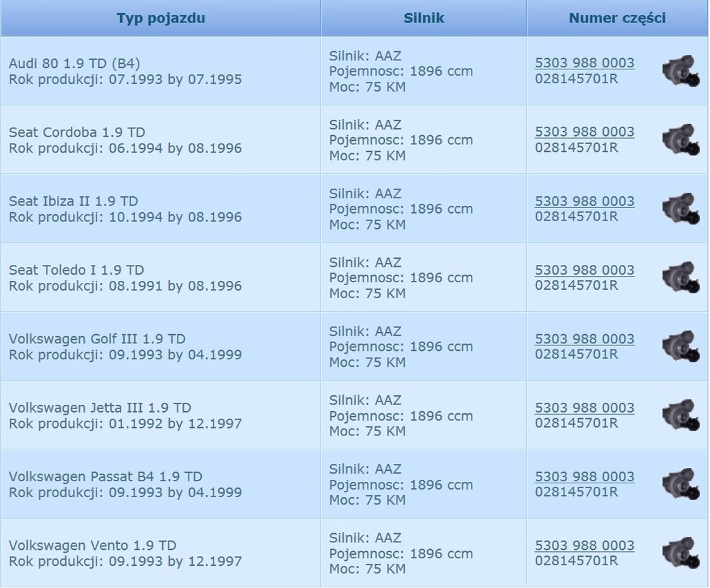Open part link in the Volkswagen Vento row
The image size is (710, 588).
point(585,545)
